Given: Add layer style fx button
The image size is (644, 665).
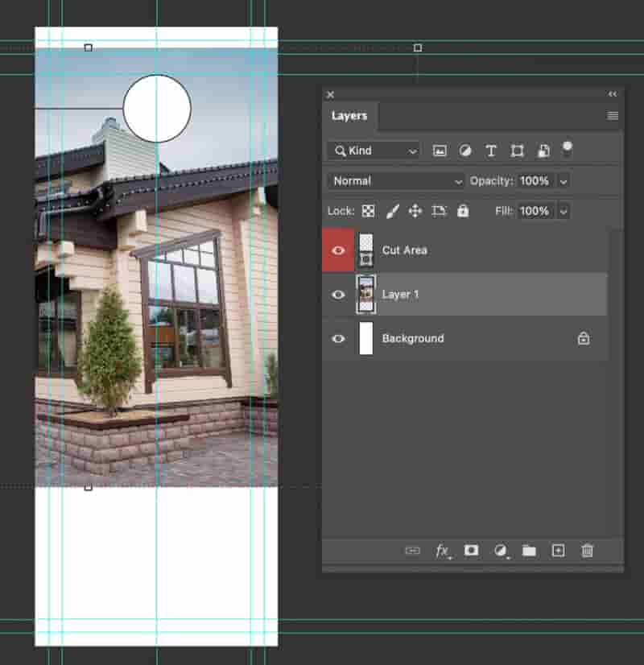Looking at the screenshot, I should [443, 551].
